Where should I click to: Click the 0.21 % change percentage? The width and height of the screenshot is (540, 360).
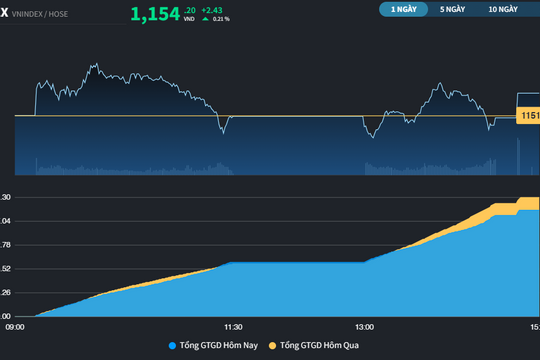pos(221,19)
